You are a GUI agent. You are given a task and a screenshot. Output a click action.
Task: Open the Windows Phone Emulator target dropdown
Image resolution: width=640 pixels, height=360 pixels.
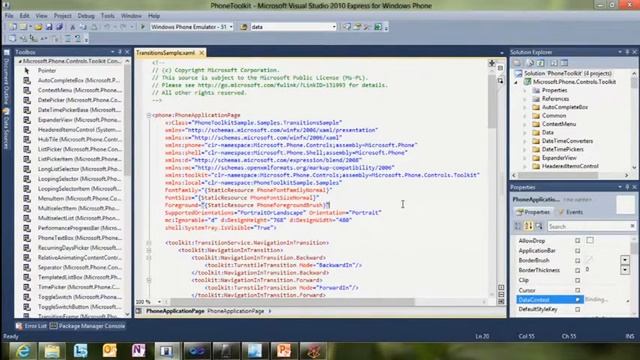pyautogui.click(x=231, y=27)
